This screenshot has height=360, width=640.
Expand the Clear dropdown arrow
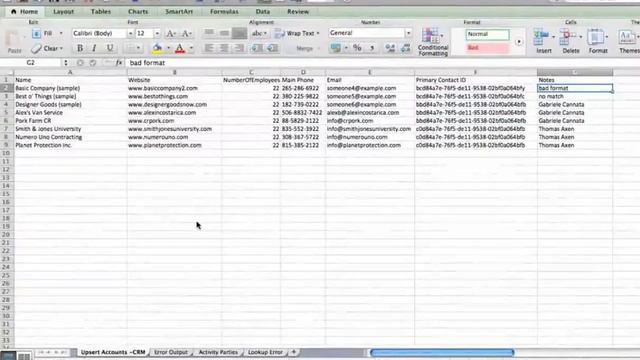[62, 48]
